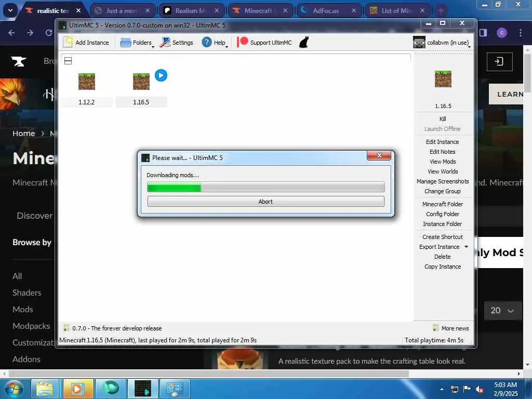
Task: Open Windows Explorer from the taskbar
Action: click(x=45, y=389)
